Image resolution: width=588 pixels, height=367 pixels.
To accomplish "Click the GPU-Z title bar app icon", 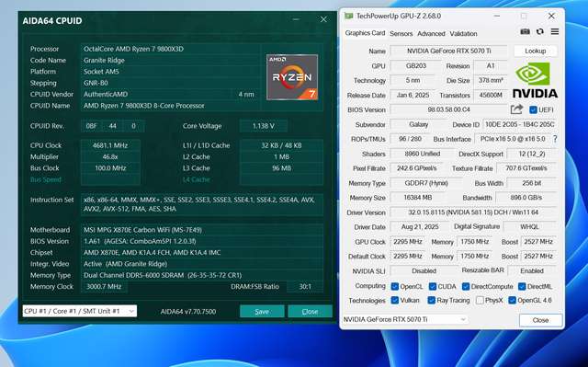I will tap(349, 16).
